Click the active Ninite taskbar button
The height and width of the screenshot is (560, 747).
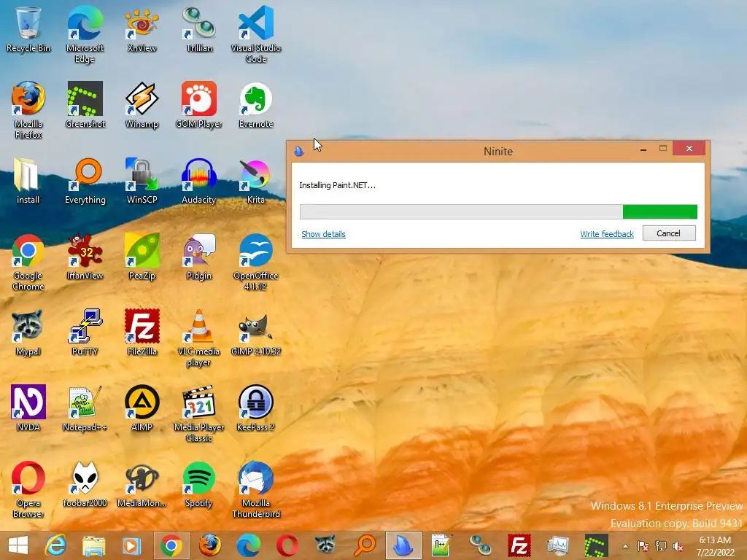point(403,545)
